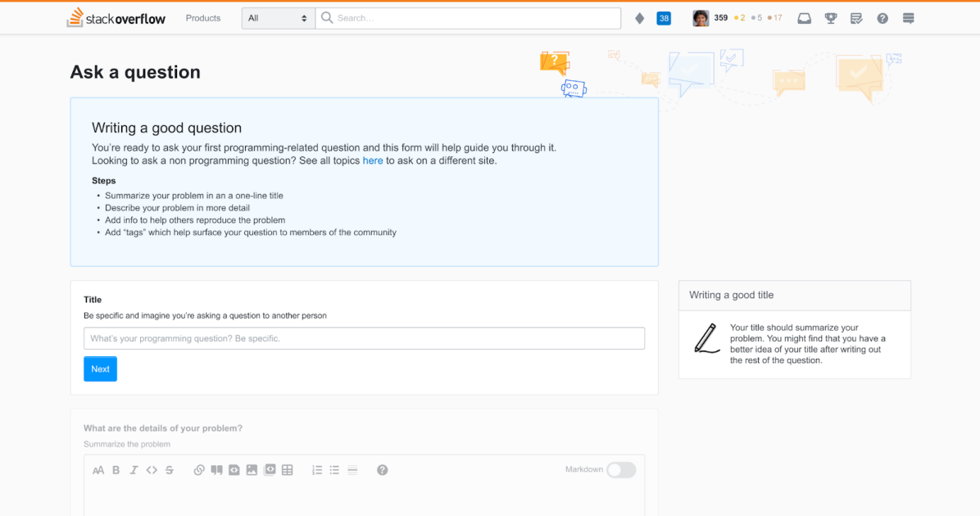This screenshot has height=516, width=980.
Task: Create a numbered list
Action: click(317, 470)
